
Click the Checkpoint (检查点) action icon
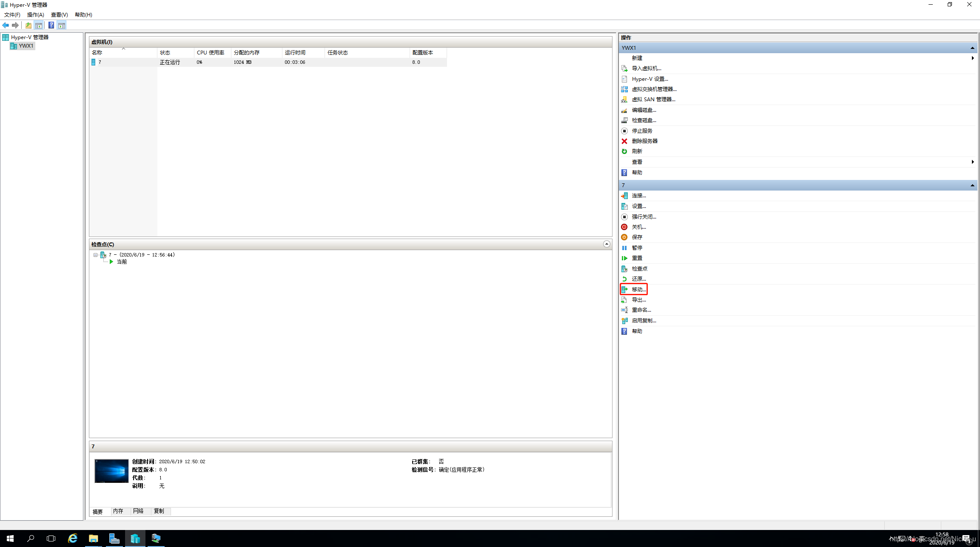click(624, 269)
